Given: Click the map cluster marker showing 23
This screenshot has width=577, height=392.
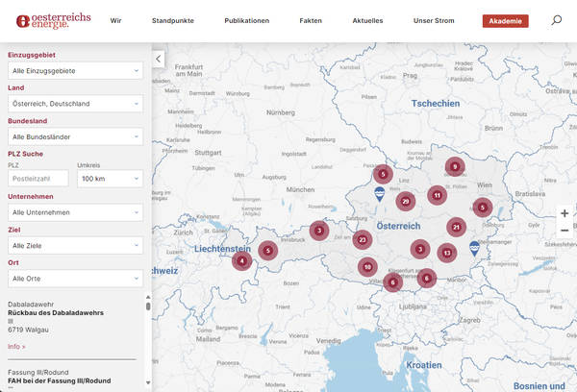Looking at the screenshot, I should [362, 240].
